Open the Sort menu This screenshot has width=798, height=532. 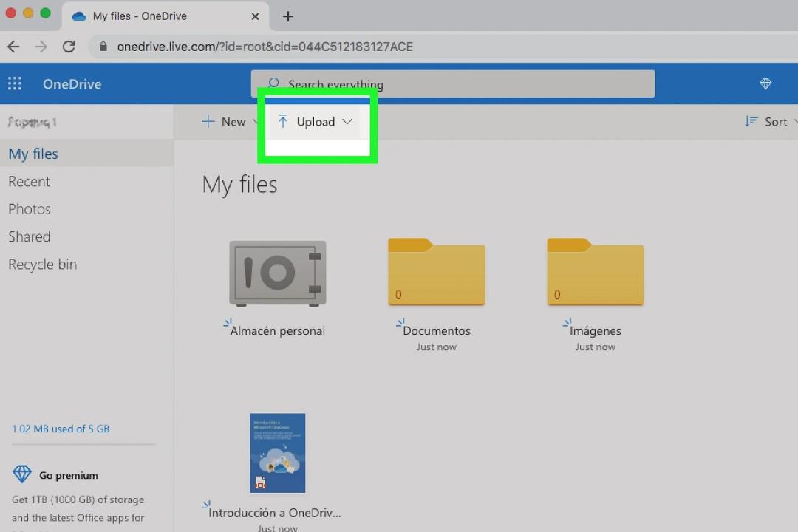[x=770, y=122]
